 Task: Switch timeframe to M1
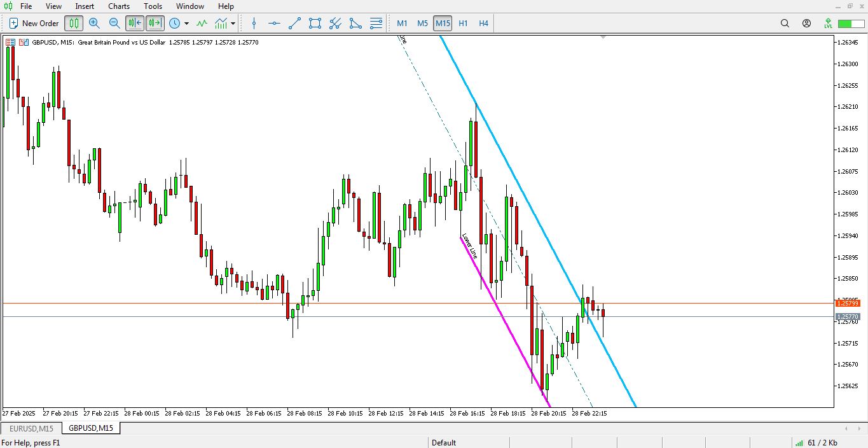coord(402,24)
